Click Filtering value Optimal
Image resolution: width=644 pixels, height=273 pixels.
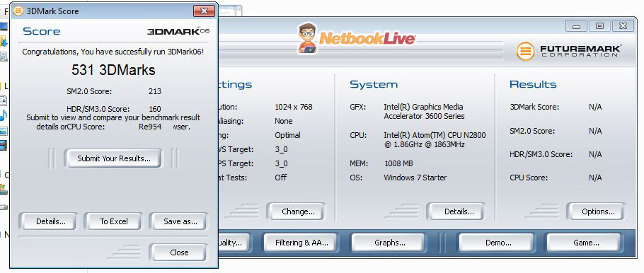287,135
